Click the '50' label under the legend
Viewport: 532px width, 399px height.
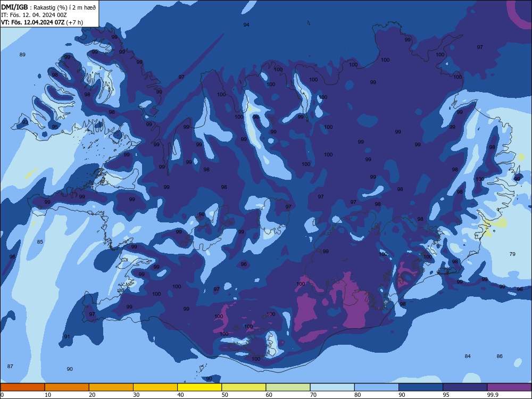tap(225, 395)
